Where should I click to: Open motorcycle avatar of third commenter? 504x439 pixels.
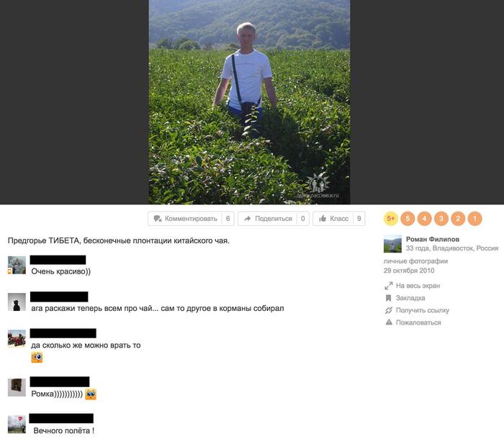click(x=17, y=339)
